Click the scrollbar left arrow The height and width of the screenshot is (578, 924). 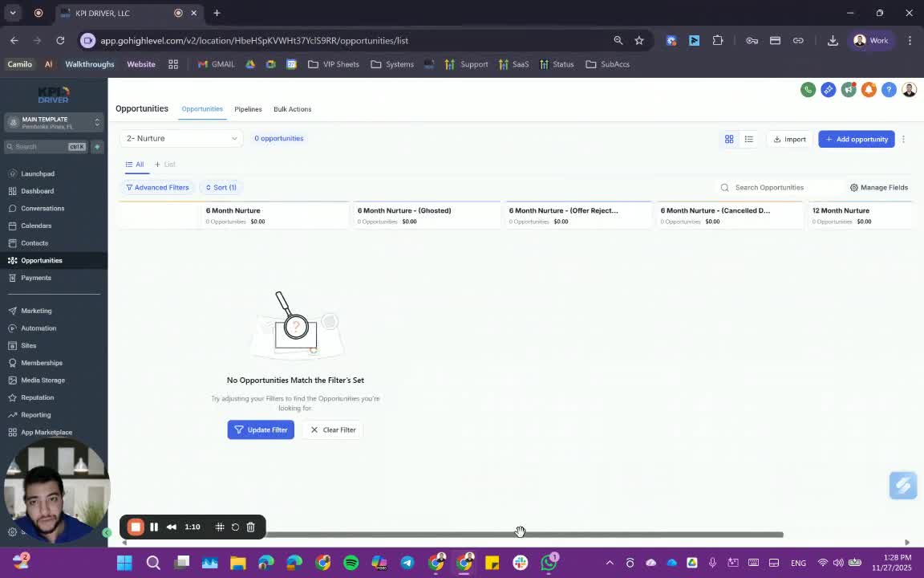click(124, 542)
